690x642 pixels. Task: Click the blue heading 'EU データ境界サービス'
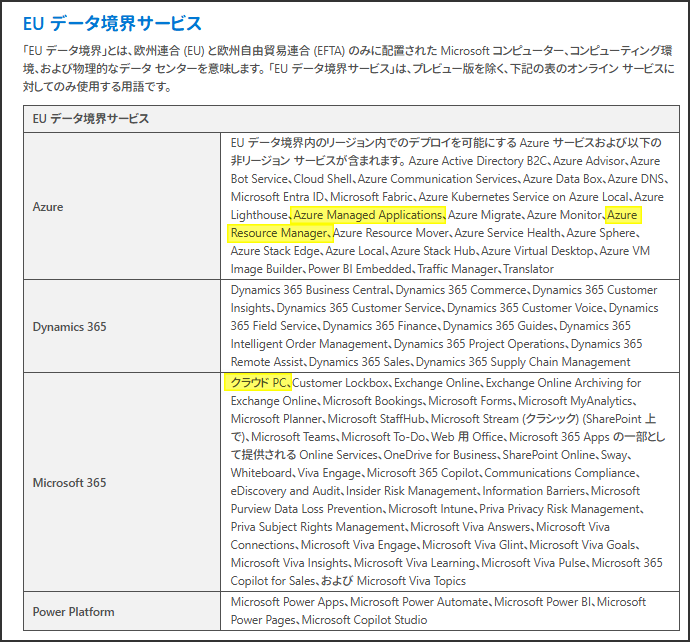point(112,23)
